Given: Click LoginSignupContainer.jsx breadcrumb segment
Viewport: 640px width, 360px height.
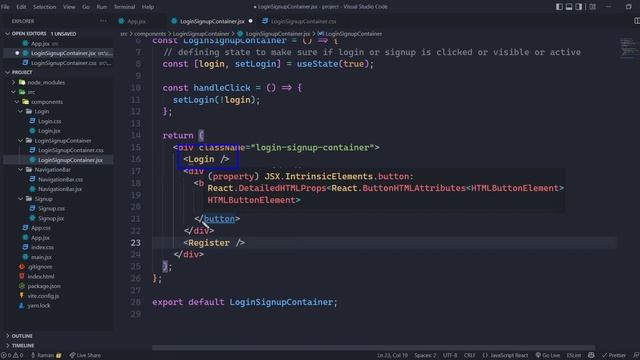Looking at the screenshot, I should (278, 34).
